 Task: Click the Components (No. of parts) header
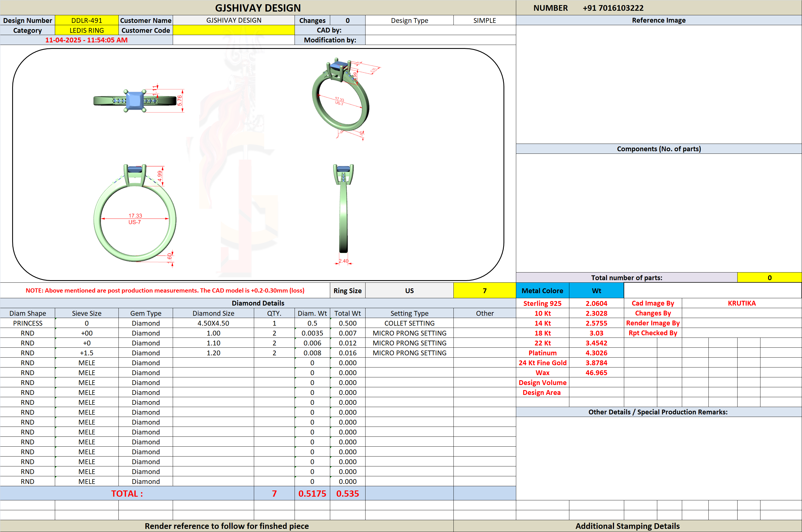tap(659, 149)
